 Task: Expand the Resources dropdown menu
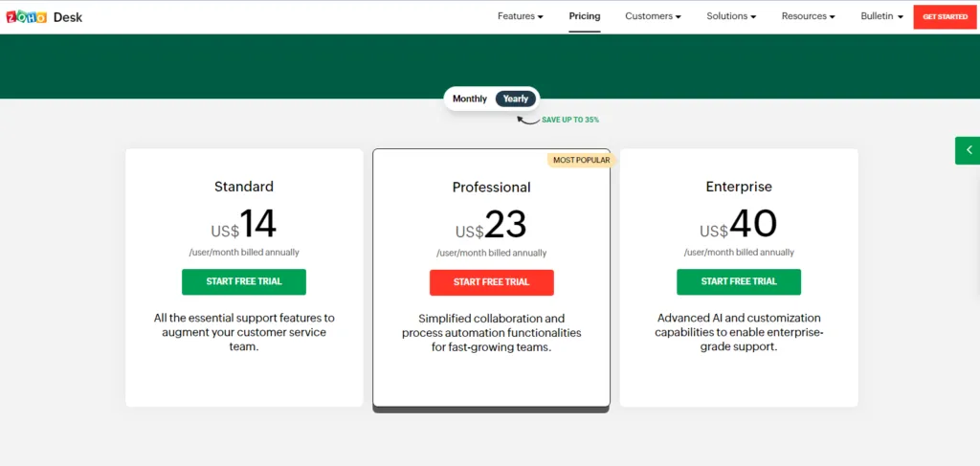click(808, 16)
